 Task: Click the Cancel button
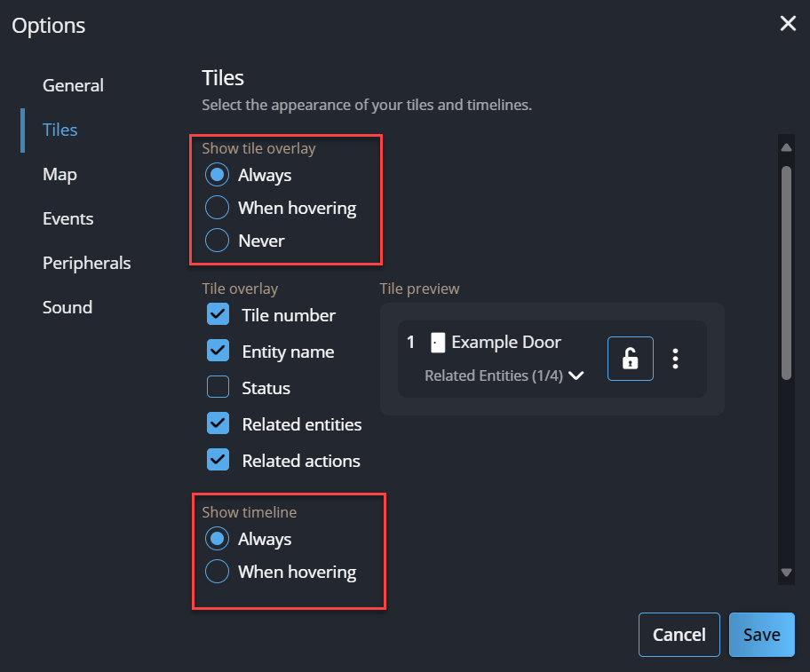[679, 635]
